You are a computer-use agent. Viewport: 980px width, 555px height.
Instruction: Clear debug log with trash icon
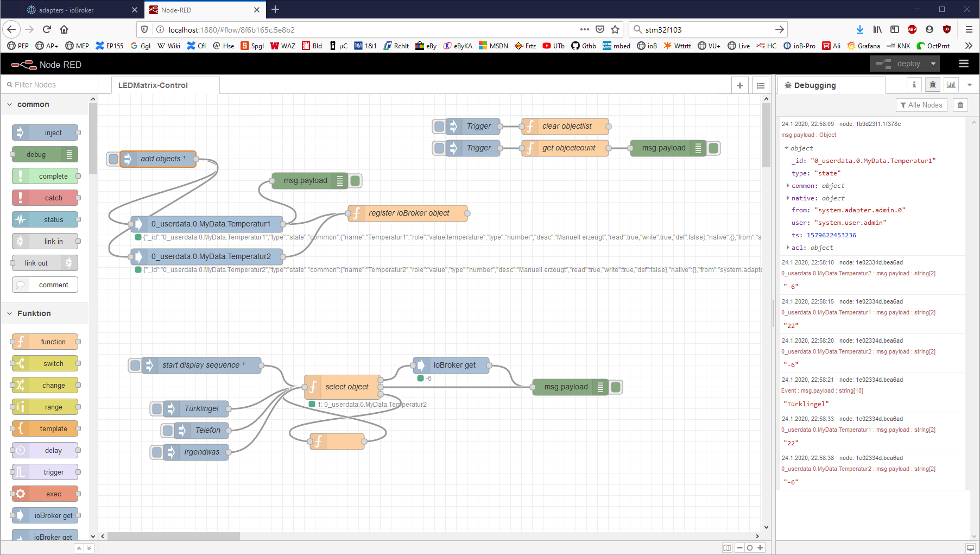click(x=960, y=105)
